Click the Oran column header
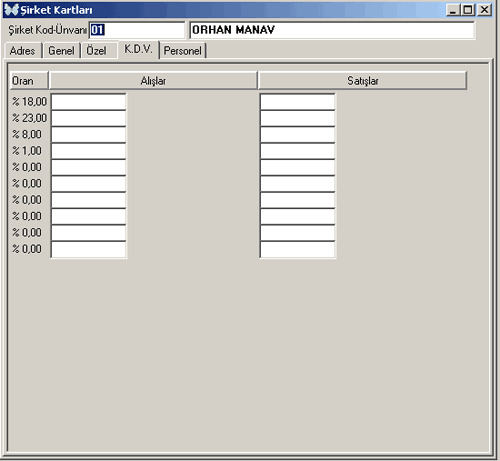The image size is (500, 461). click(x=29, y=81)
